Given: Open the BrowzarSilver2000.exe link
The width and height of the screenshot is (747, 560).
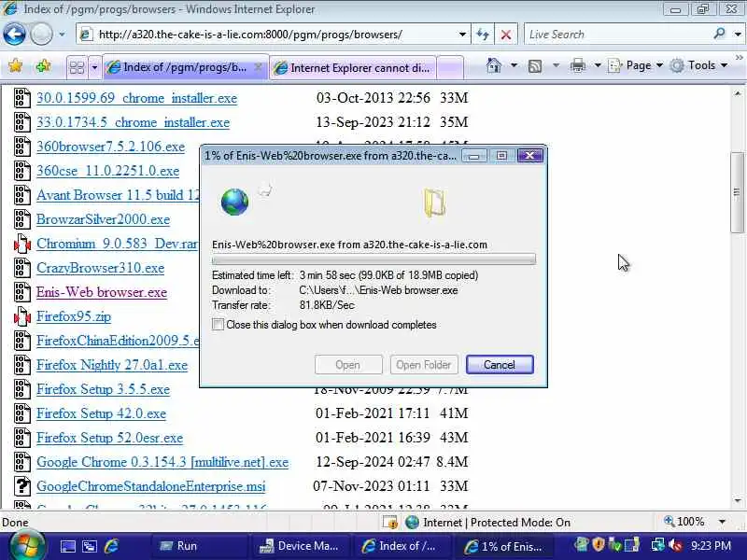Looking at the screenshot, I should (x=103, y=219).
